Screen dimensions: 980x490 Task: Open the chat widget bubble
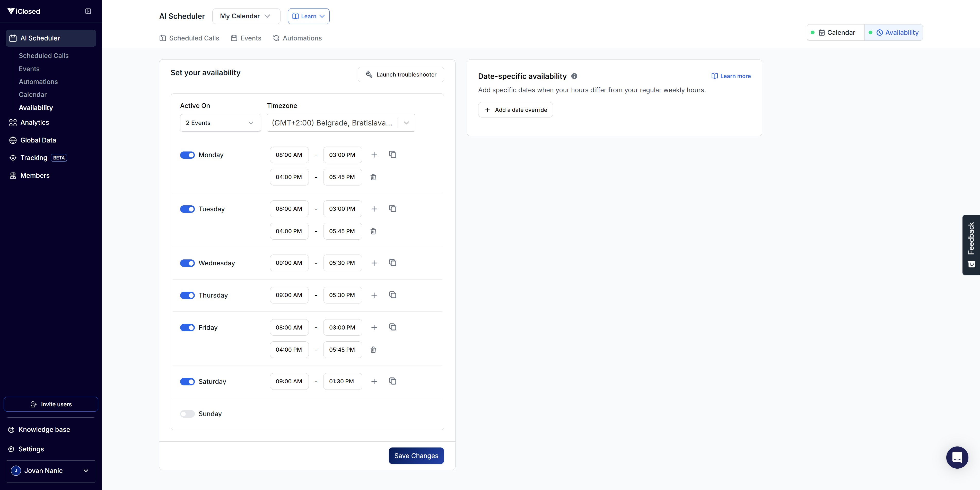[957, 457]
